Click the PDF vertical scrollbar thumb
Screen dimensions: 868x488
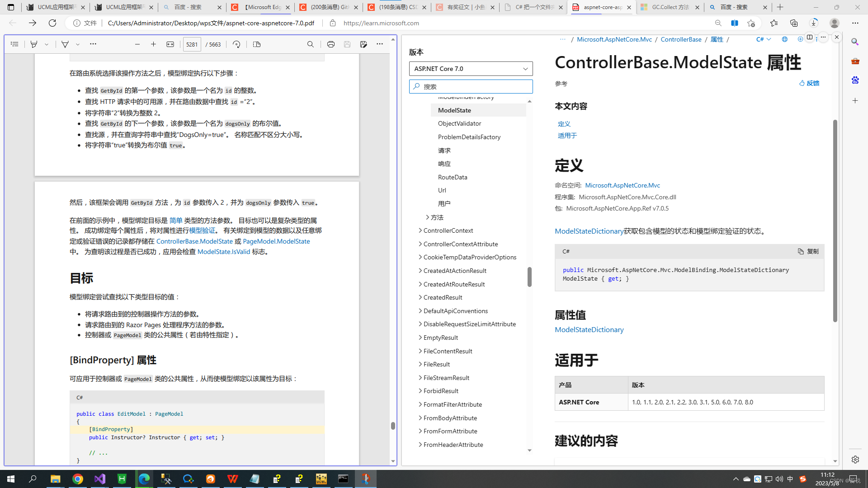tap(393, 426)
